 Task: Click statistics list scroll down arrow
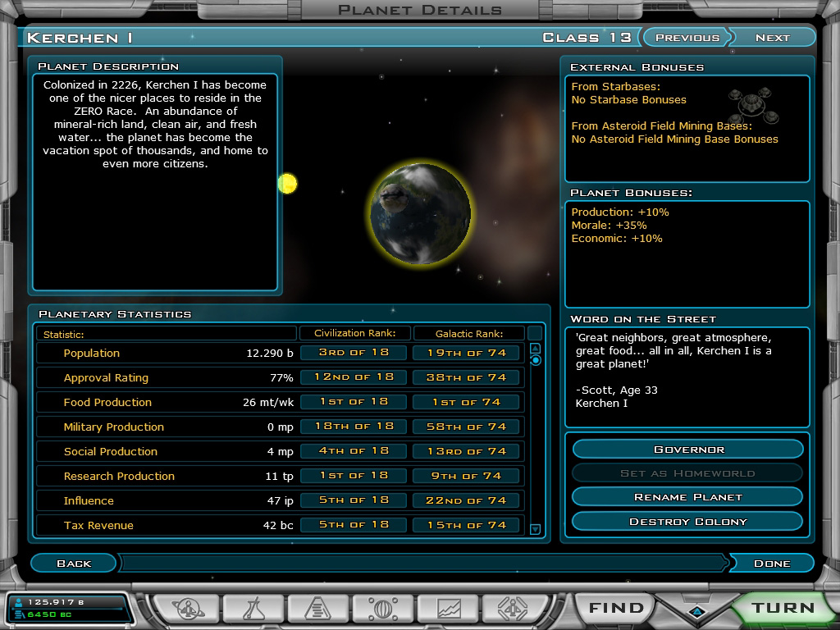(x=535, y=529)
